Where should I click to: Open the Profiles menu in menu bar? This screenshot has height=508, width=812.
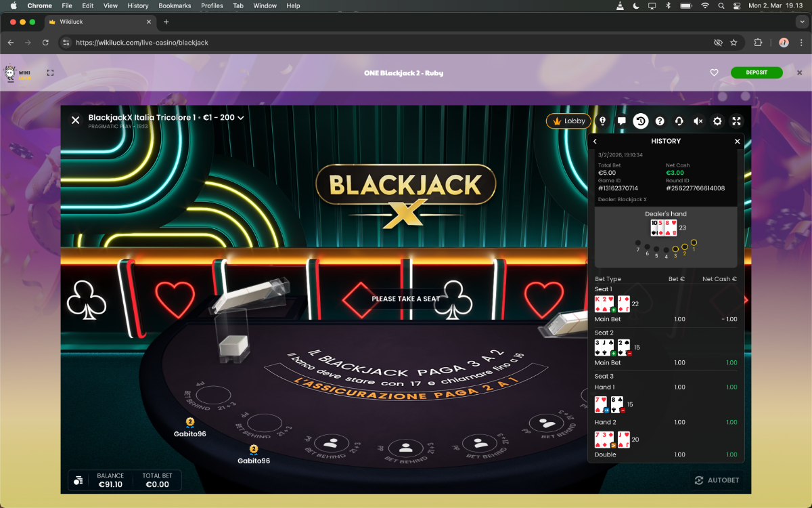pyautogui.click(x=212, y=5)
